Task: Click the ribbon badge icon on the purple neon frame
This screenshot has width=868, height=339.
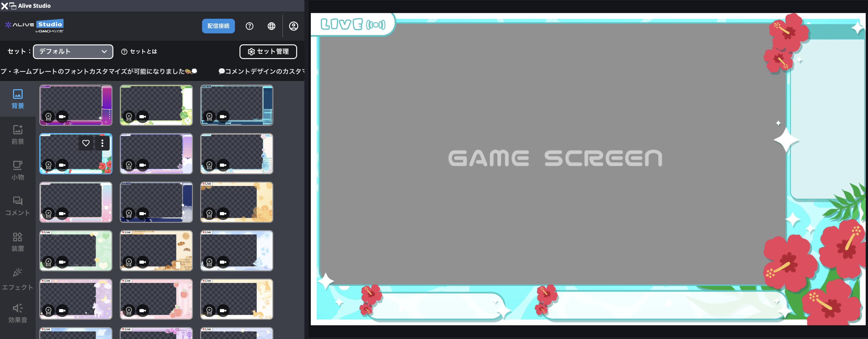Action: tap(48, 117)
